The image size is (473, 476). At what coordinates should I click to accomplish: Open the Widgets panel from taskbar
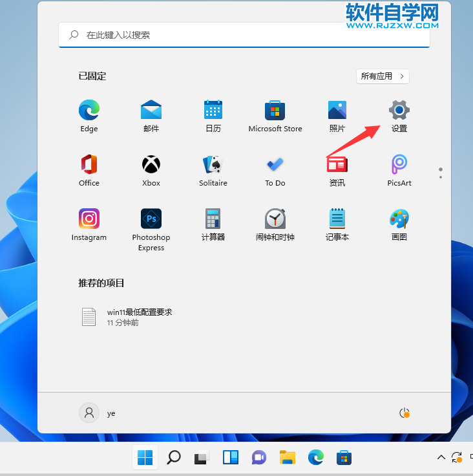point(230,457)
